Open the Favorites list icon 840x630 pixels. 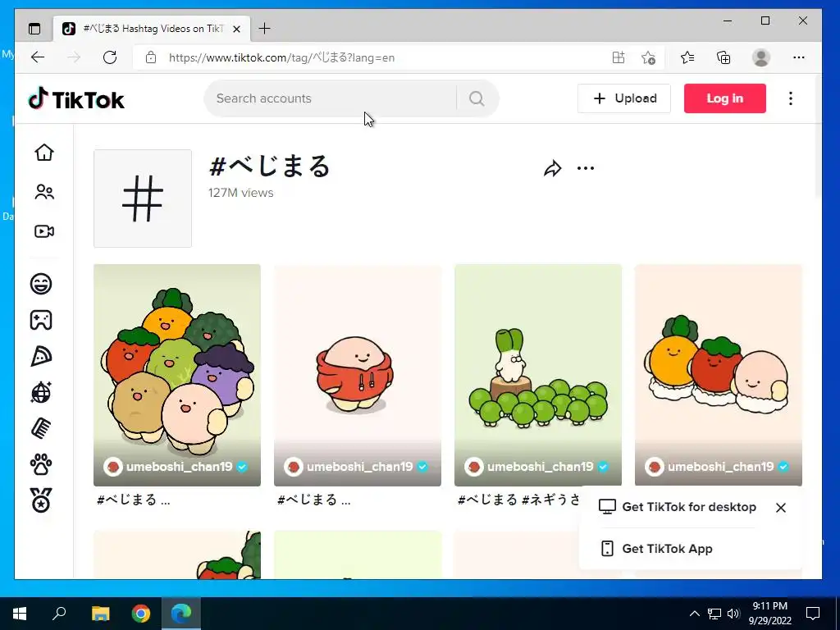click(x=687, y=57)
